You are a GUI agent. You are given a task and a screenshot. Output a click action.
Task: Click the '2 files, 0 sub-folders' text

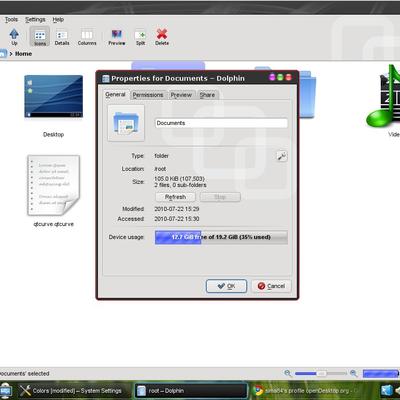[180, 185]
